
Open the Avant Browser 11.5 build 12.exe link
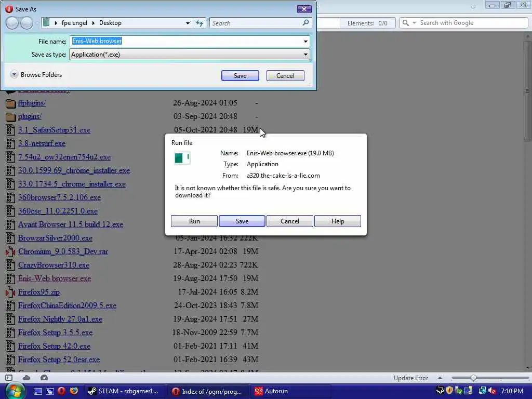(71, 224)
